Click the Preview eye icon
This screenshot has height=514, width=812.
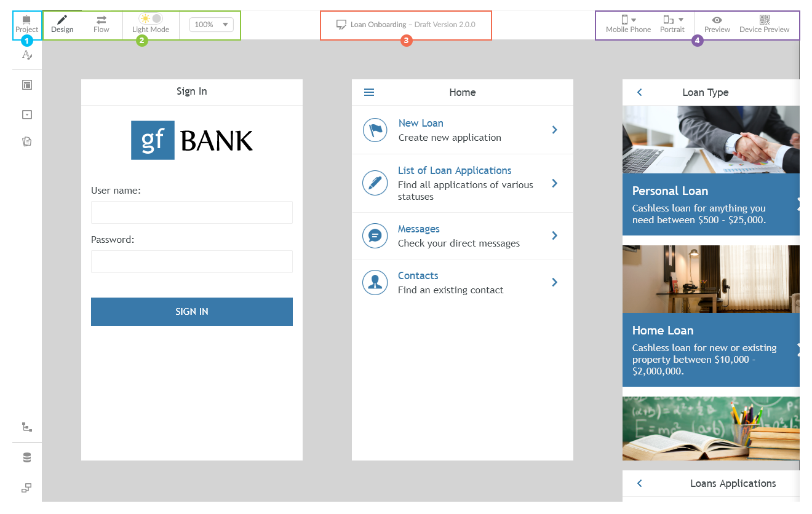pos(717,20)
